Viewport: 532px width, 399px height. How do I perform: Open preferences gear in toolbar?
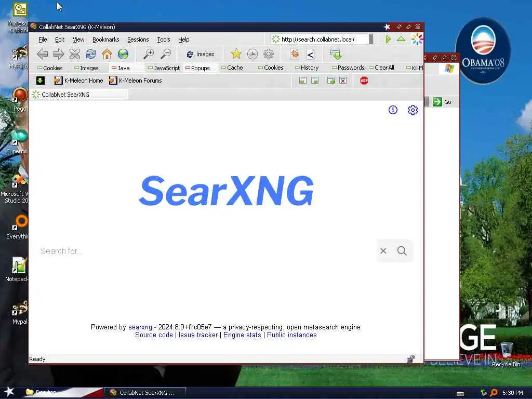[269, 54]
